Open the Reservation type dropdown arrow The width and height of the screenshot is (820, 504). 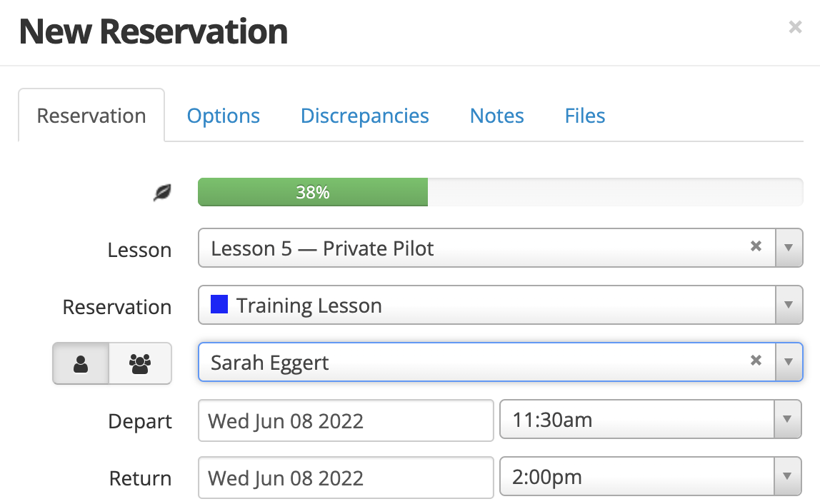(x=789, y=305)
